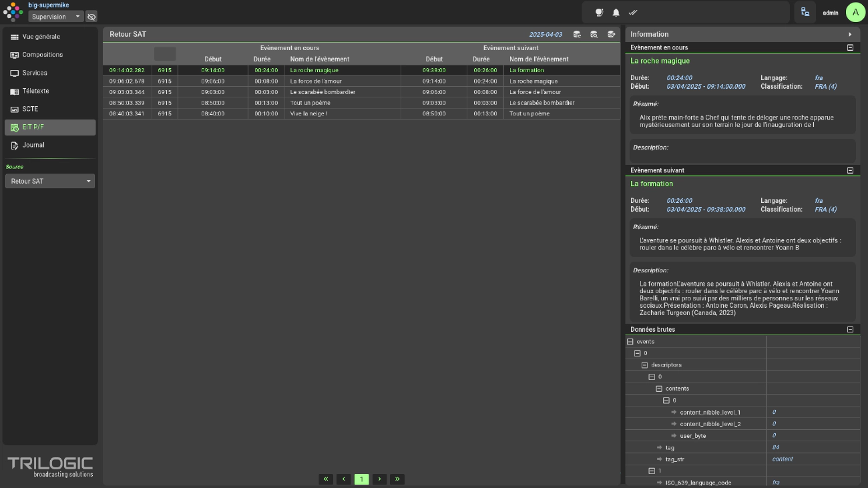Click the database search icon in Retour SAT header
Image resolution: width=868 pixels, height=488 pixels.
pos(594,34)
